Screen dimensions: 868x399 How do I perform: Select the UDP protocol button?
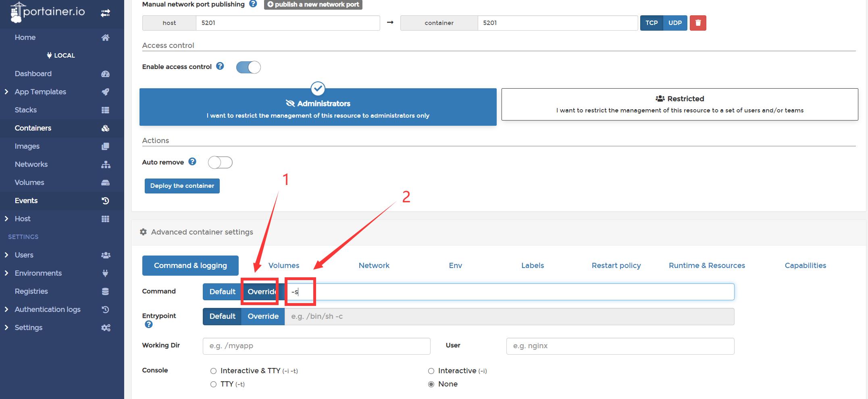675,23
